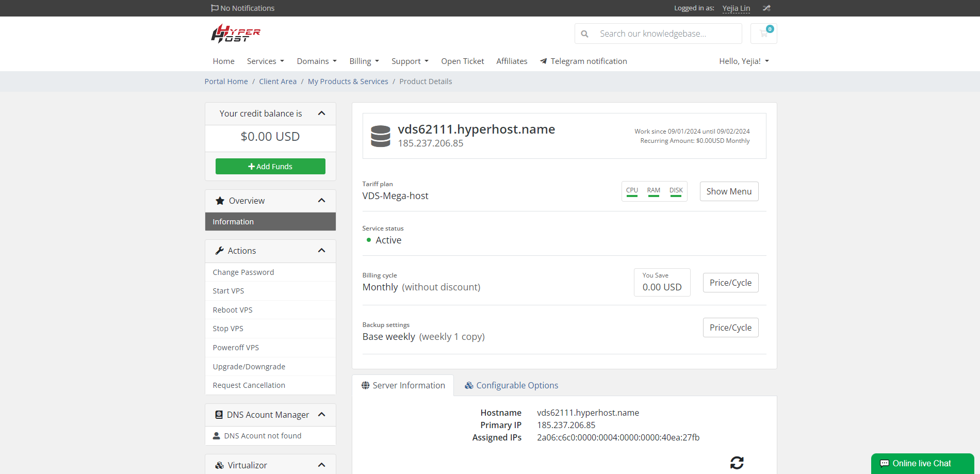Click the HyperHost logo
Image resolution: width=980 pixels, height=474 pixels.
(x=235, y=34)
